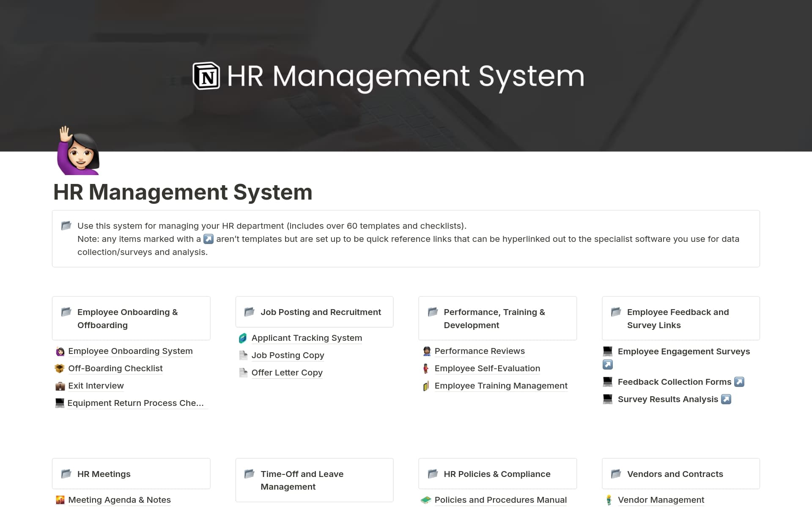Click the green book icon near Applicant Tracking System
Screen dimensions: 812x507
click(x=244, y=338)
